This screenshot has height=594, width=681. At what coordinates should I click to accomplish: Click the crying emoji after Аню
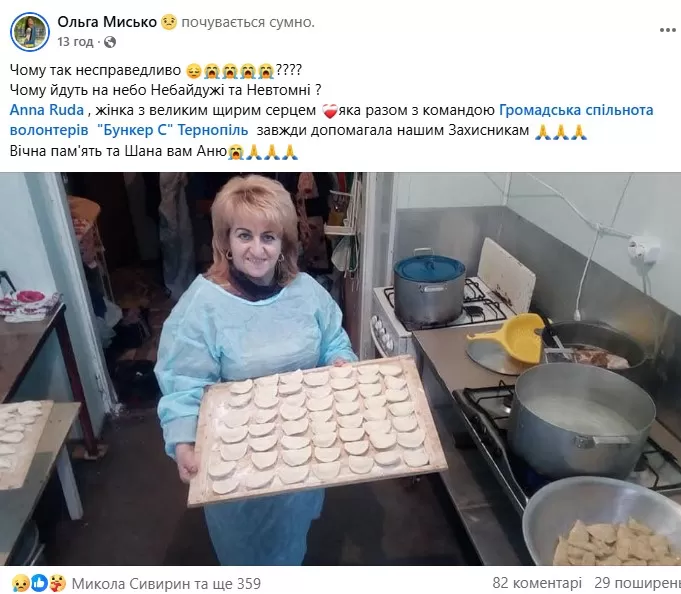[x=236, y=152]
